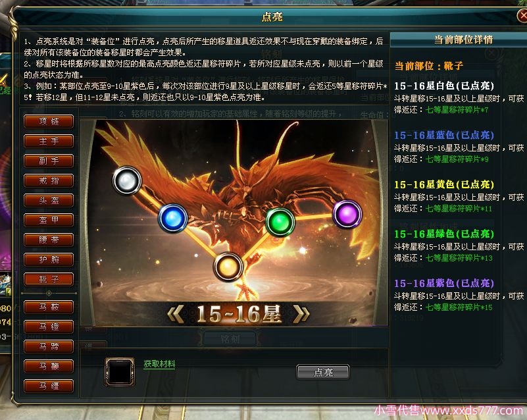The image size is (527, 420).
Task: Switch to 主手 equipment slot
Action: (x=49, y=142)
